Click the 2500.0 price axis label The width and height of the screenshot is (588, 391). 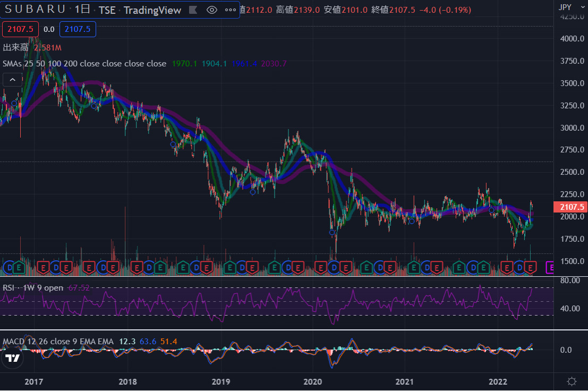pyautogui.click(x=572, y=172)
